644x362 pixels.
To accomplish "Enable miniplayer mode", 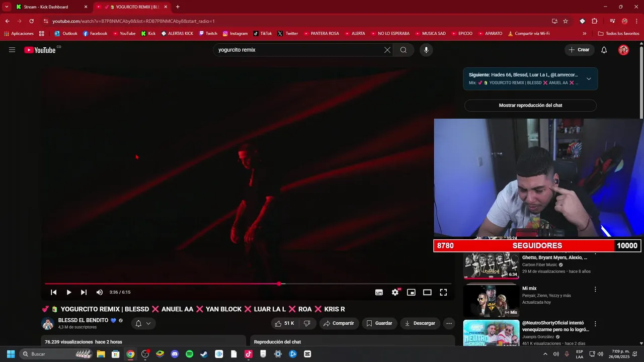I will tap(411, 292).
